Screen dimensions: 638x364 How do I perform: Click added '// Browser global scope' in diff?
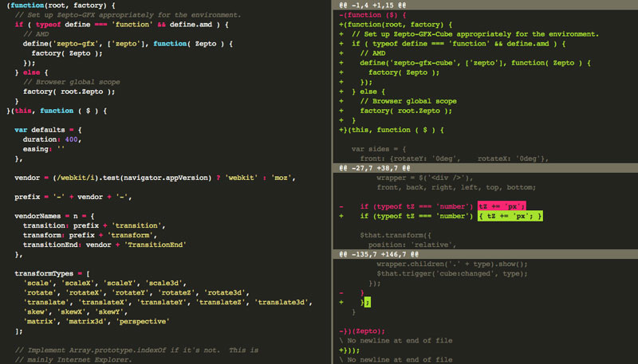(x=408, y=101)
